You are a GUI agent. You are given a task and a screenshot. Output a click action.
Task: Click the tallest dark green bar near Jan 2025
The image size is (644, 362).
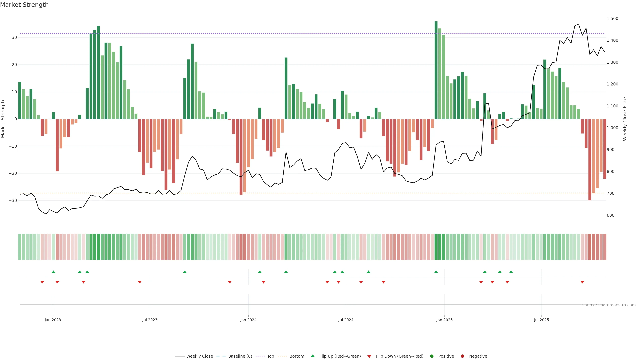tap(436, 70)
